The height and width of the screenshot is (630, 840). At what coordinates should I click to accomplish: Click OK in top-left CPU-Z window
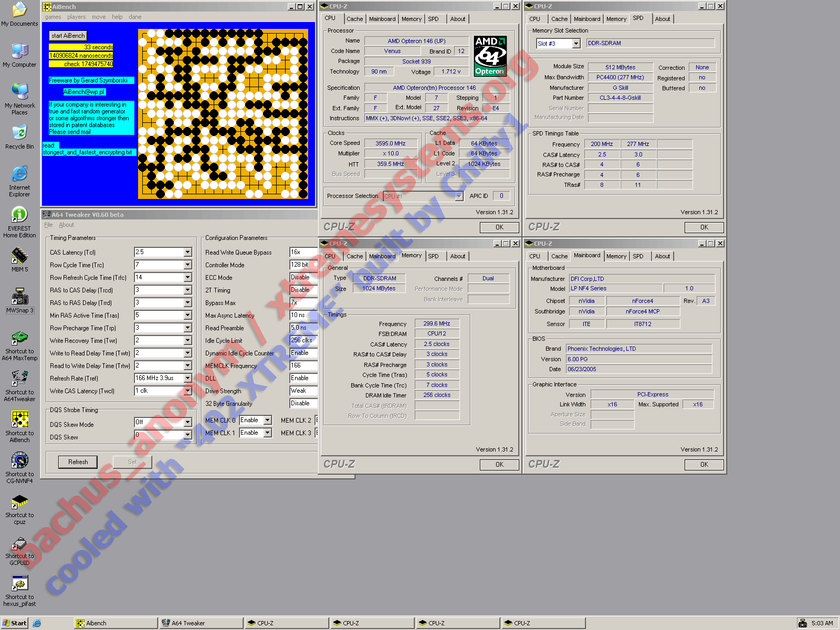point(499,227)
